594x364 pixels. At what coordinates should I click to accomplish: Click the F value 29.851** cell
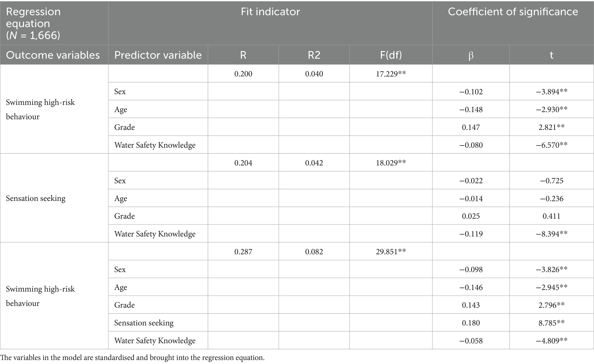(x=391, y=252)
